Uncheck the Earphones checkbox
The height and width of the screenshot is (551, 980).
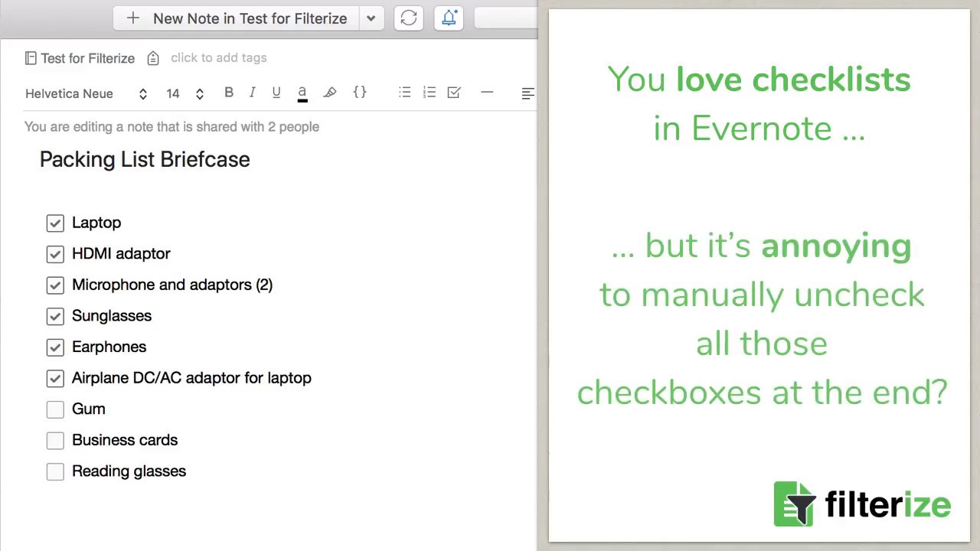pos(55,347)
